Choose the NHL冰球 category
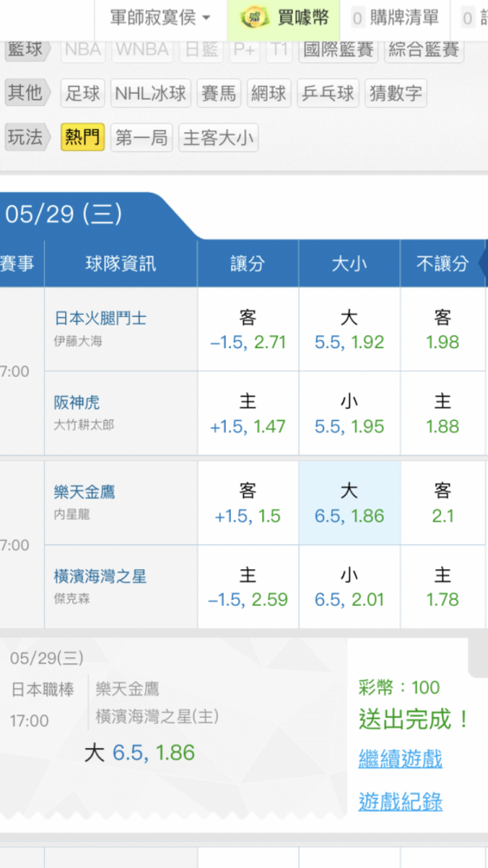This screenshot has width=488, height=868. 151,93
